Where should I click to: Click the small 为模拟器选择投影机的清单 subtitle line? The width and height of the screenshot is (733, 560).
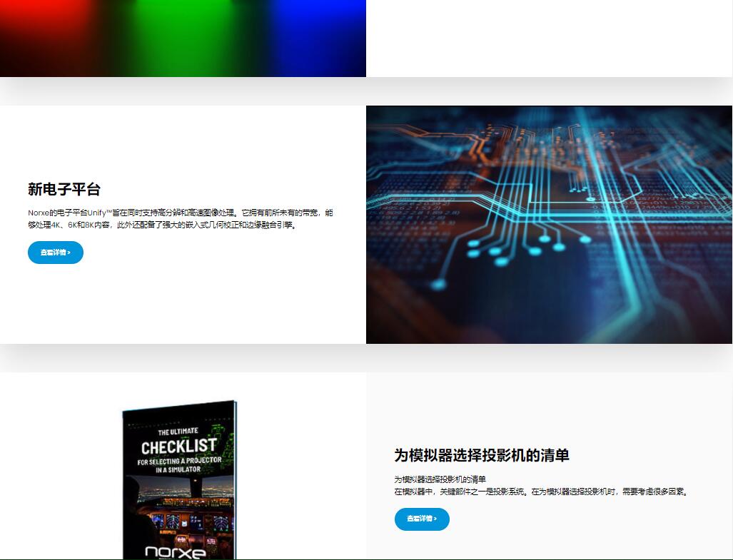pyautogui.click(x=440, y=479)
